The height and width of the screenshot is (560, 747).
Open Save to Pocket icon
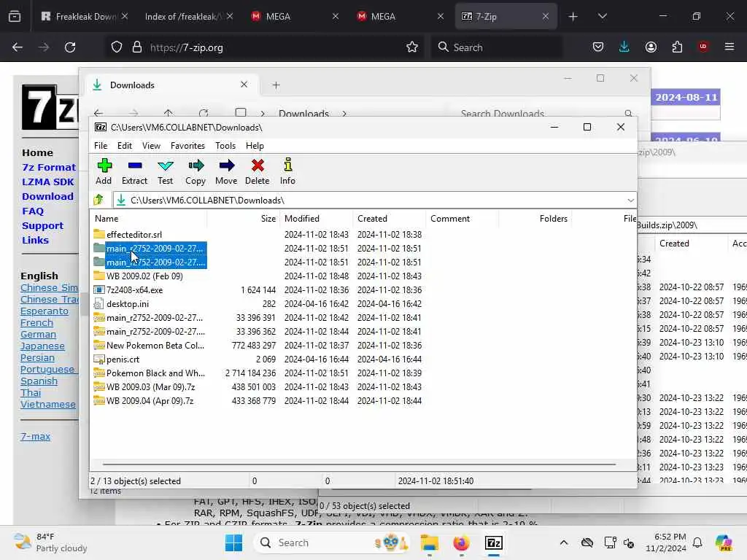point(598,47)
